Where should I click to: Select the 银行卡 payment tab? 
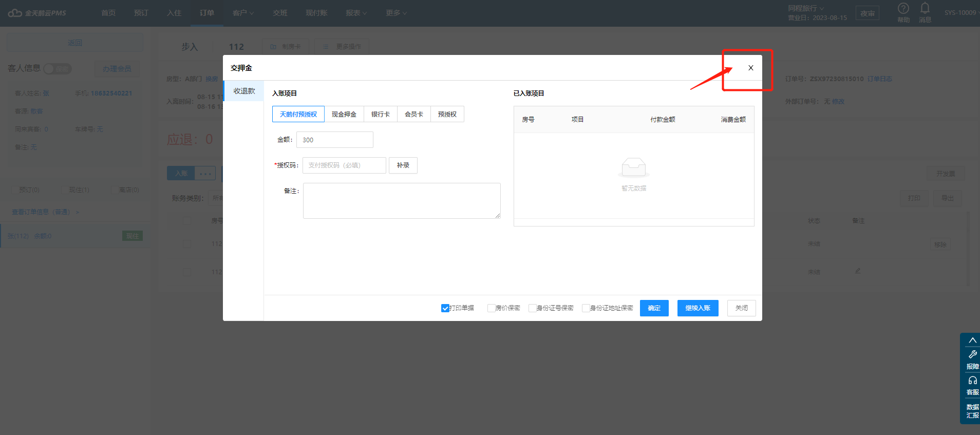tap(381, 114)
